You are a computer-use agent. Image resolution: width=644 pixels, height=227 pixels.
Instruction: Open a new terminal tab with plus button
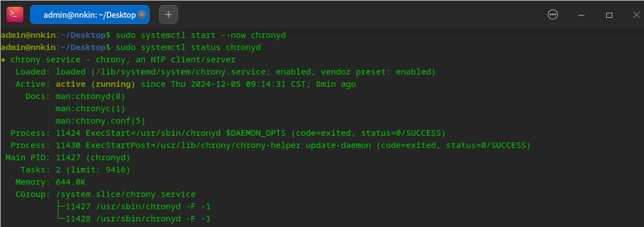[x=169, y=15]
